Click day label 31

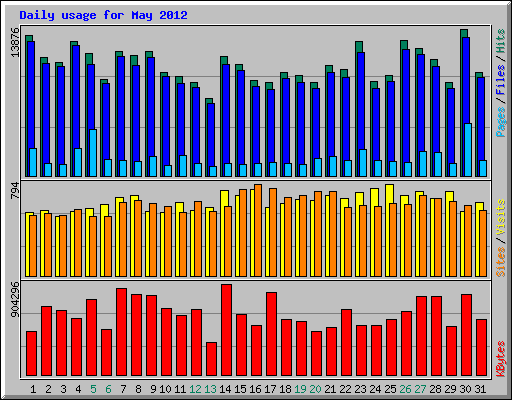480,389
